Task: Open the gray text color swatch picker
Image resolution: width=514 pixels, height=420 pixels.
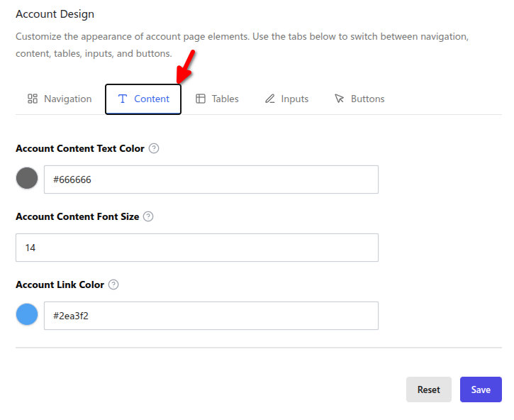Action: 27,178
